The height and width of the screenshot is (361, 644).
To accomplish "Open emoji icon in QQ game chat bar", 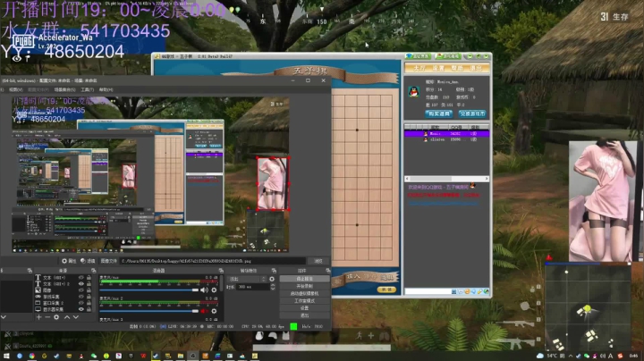I will tap(467, 291).
